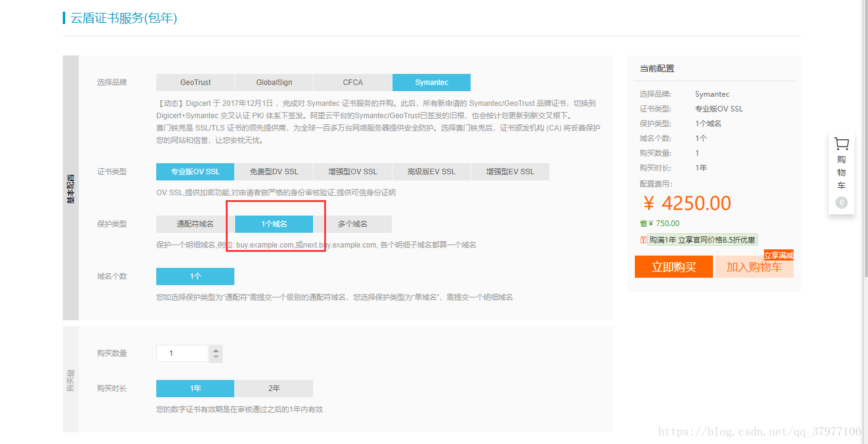The image size is (868, 444).
Task: Click the 省¥ 750.00 savings text
Action: [x=659, y=224]
